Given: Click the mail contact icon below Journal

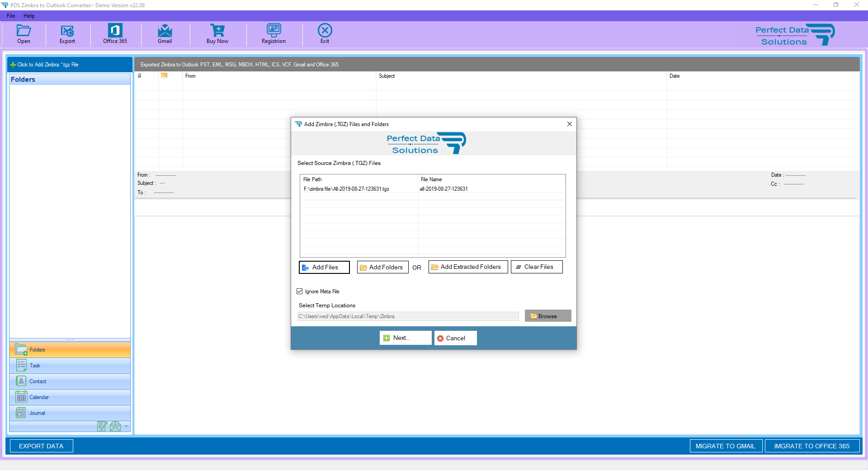Looking at the screenshot, I should (x=115, y=426).
